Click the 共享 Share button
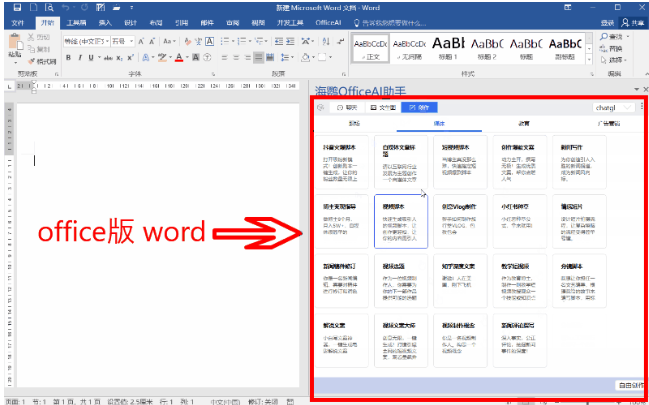Screen dimensions: 649x405 coord(632,23)
